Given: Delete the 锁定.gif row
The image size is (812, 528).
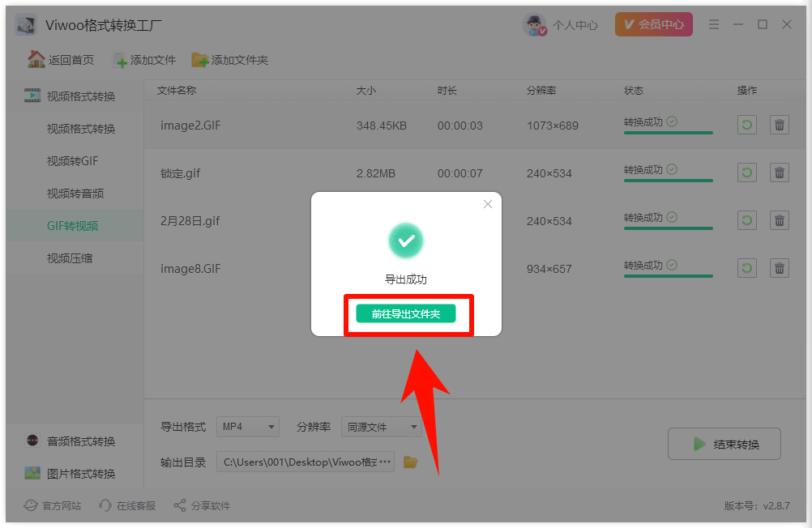Looking at the screenshot, I should point(780,172).
